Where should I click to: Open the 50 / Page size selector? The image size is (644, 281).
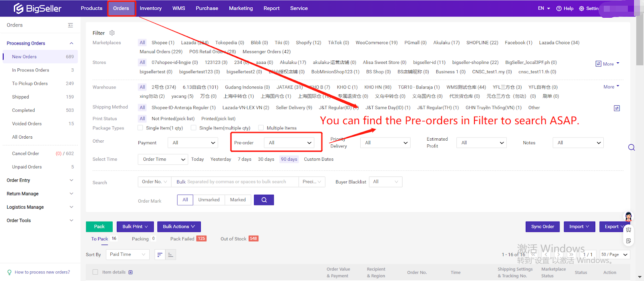tap(615, 254)
